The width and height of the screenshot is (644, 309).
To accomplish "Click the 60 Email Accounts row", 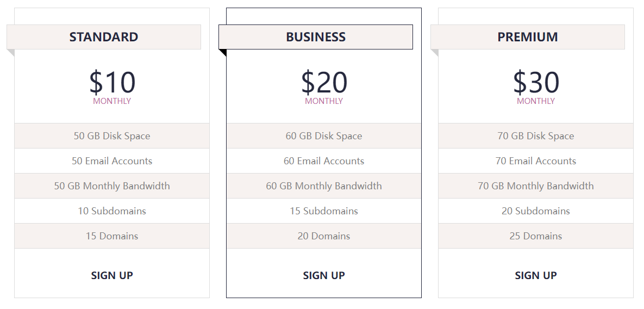I will coord(324,161).
